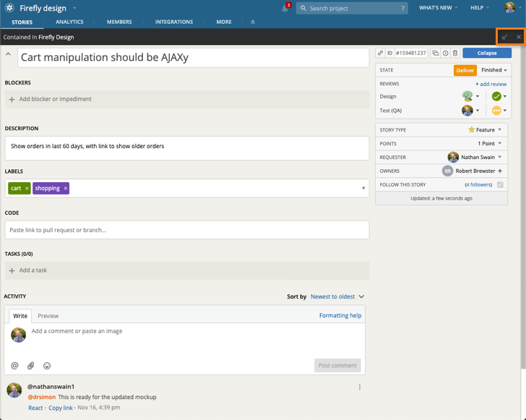The height and width of the screenshot is (420, 526).
Task: Remove the cart label
Action: [27, 188]
